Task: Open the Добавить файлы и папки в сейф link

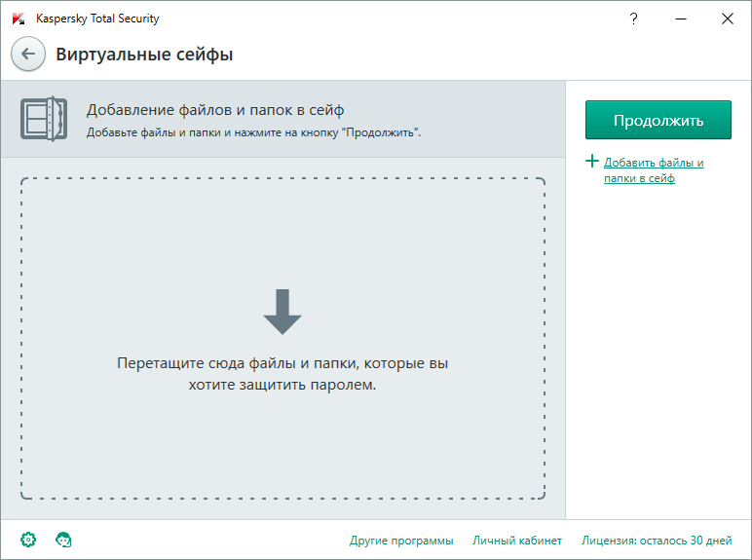Action: click(x=654, y=170)
